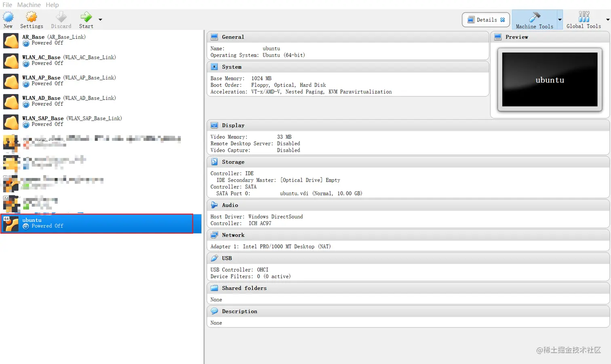Select the WLAN_AP_Base virtual machine
Screen dimensions: 611x364
click(101, 81)
